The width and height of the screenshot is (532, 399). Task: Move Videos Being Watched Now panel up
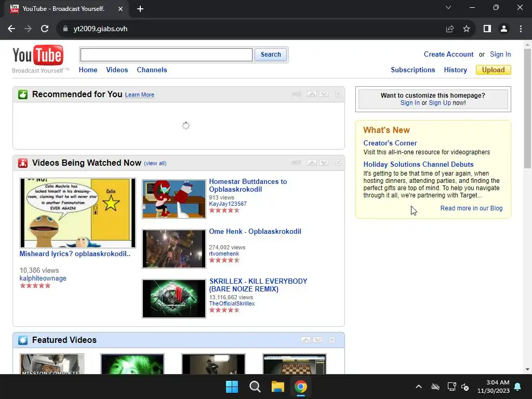312,163
